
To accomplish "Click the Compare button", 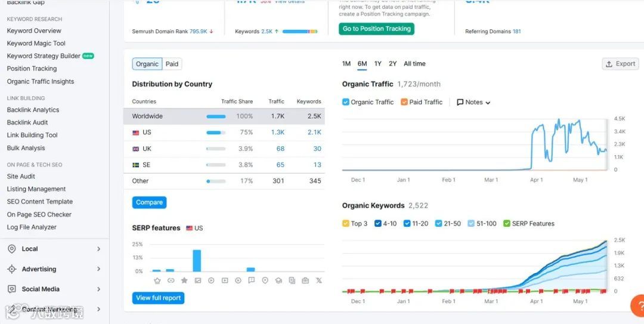I will [x=149, y=202].
